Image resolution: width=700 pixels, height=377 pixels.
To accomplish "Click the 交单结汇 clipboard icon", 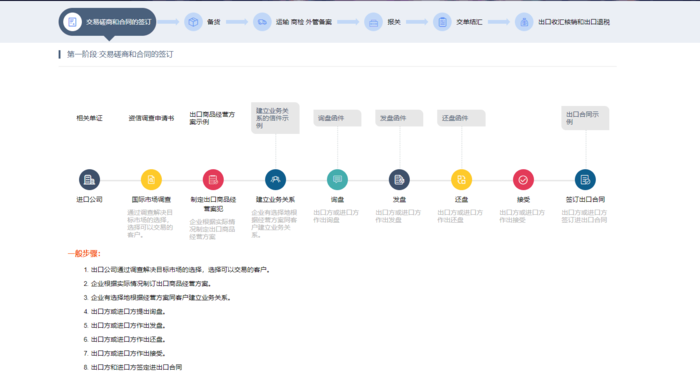I will [442, 22].
